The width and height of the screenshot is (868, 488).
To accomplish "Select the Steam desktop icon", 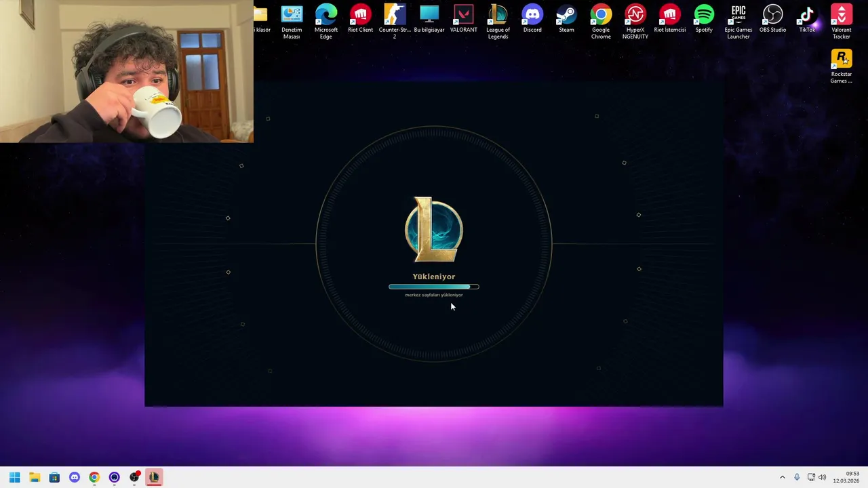I will pyautogui.click(x=566, y=19).
